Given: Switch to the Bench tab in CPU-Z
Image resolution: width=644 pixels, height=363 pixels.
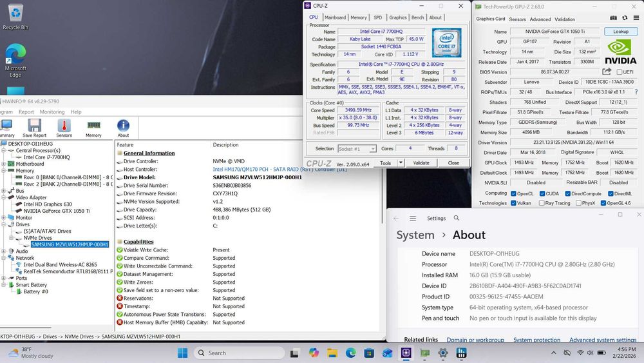Looking at the screenshot, I should click(x=418, y=17).
